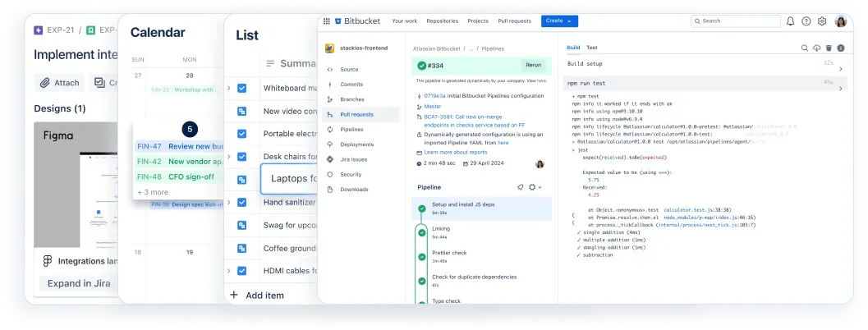Download the build log with cloud icon
Viewport: 868px width, 330px height.
coord(816,48)
